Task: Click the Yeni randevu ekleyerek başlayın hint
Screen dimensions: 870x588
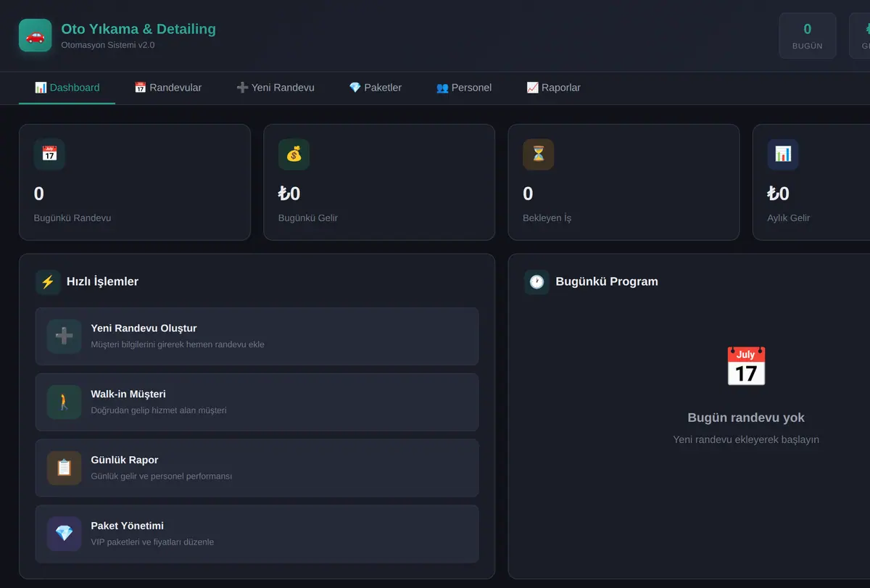Action: [746, 439]
